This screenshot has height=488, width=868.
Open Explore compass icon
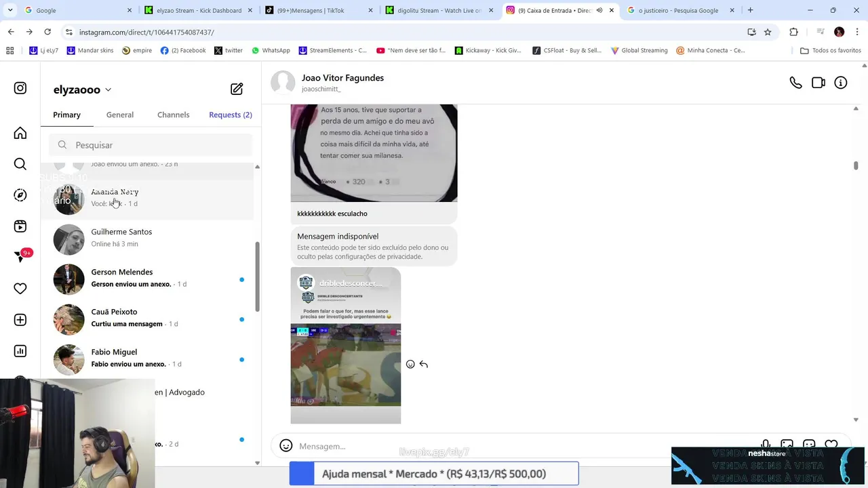pos(20,195)
